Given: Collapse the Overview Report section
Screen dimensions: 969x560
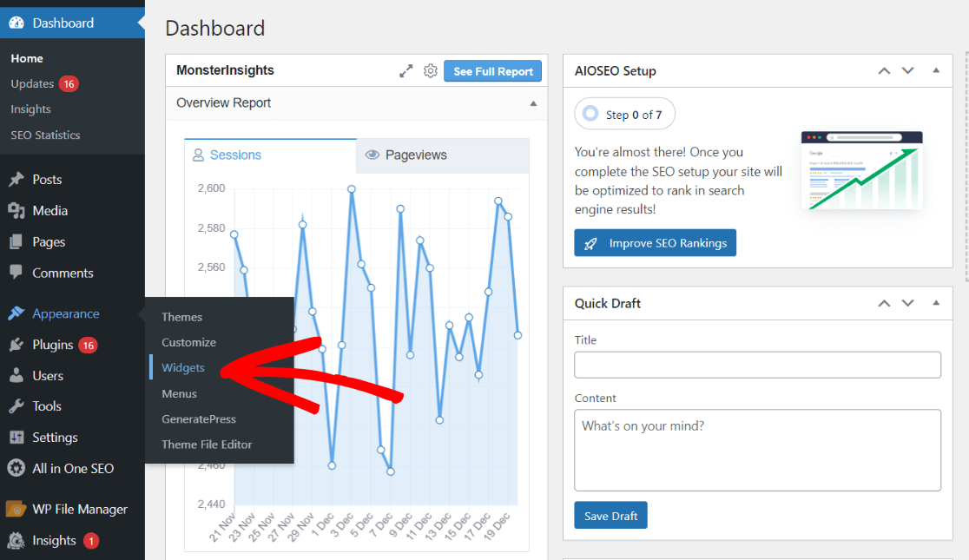Looking at the screenshot, I should pos(533,102).
